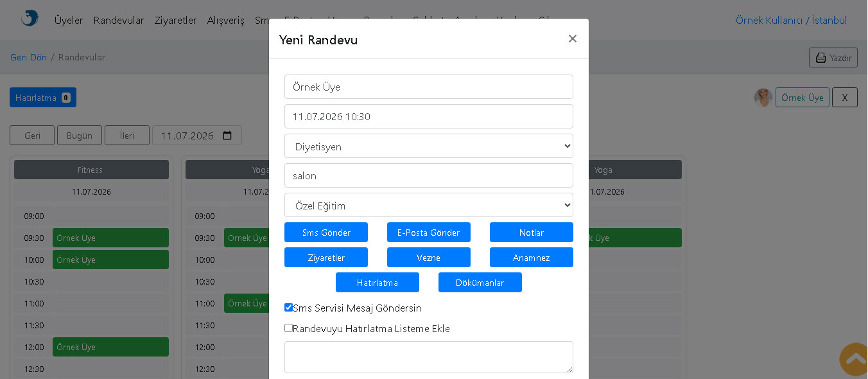868x379 pixels.
Task: Click the Geri Dön link
Action: [x=28, y=57]
